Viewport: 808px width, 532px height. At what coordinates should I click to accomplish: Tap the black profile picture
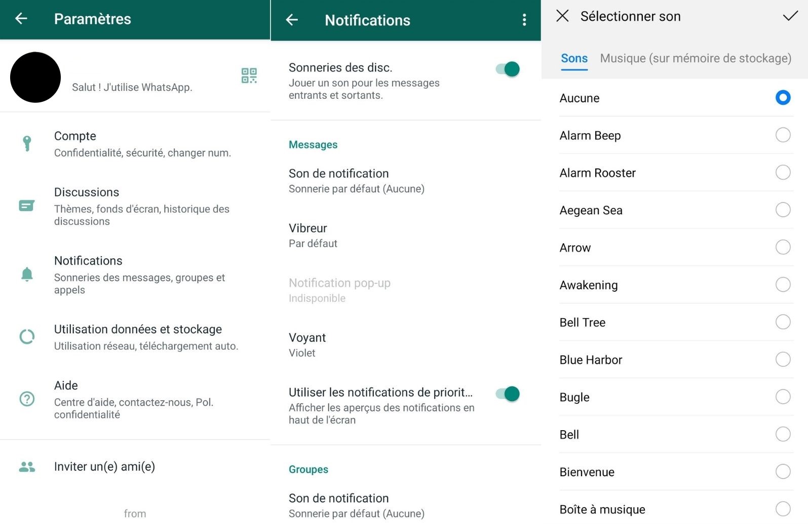[35, 77]
